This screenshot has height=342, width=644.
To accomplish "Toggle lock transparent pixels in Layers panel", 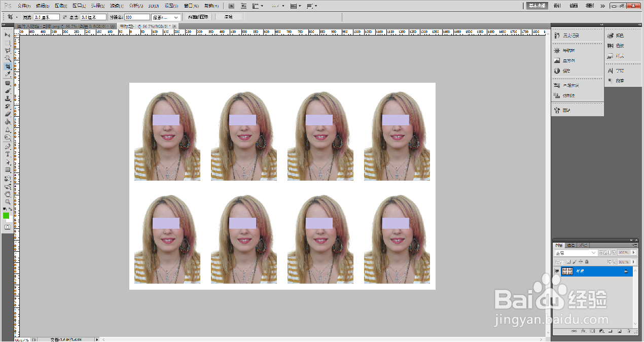I will 569,262.
